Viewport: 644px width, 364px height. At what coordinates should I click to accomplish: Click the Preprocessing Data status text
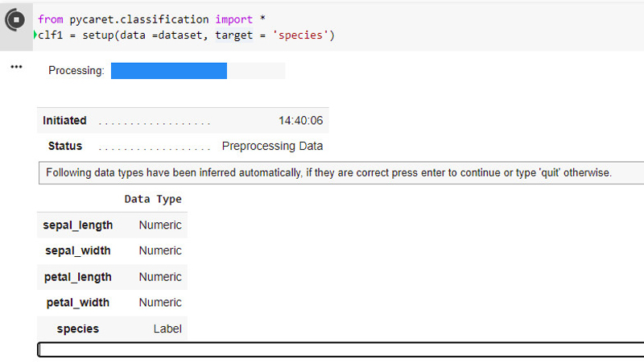(x=272, y=147)
